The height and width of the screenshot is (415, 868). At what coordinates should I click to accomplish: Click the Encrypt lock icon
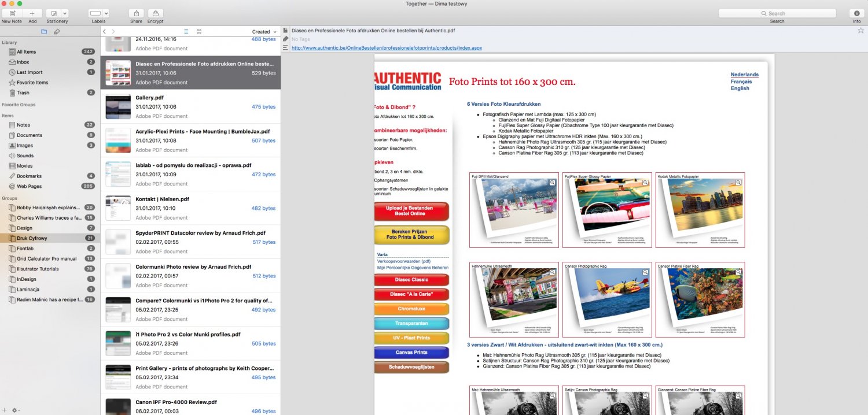click(155, 13)
